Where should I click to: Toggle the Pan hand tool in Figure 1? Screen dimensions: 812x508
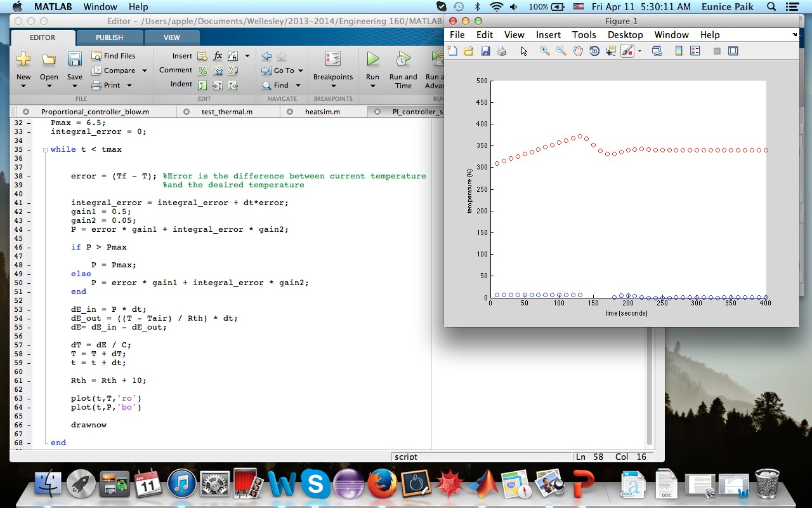coord(577,50)
